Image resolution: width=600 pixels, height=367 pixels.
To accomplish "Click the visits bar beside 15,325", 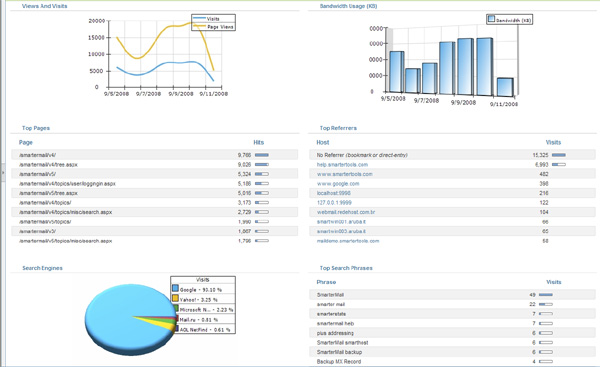I will (559, 155).
